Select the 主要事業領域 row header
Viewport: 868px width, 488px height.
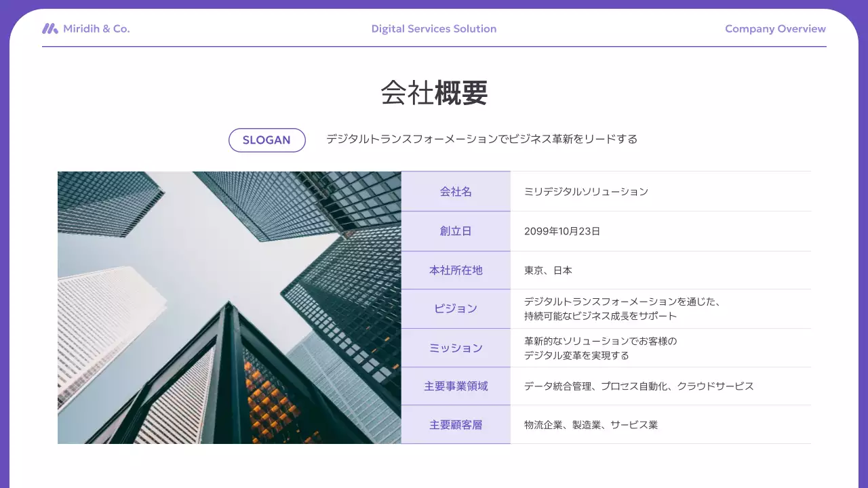456,386
